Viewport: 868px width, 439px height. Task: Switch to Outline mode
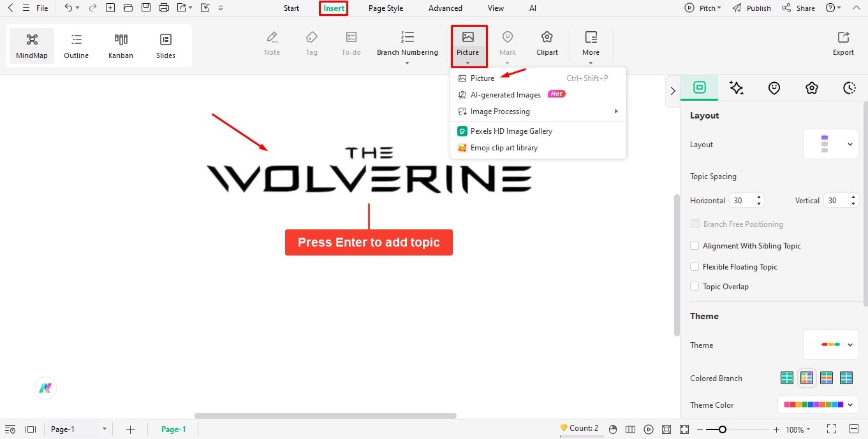[77, 46]
